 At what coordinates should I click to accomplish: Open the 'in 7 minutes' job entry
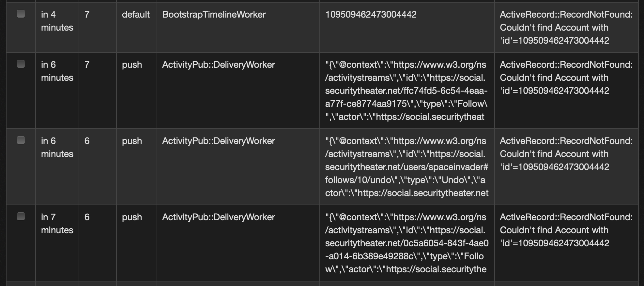[57, 223]
